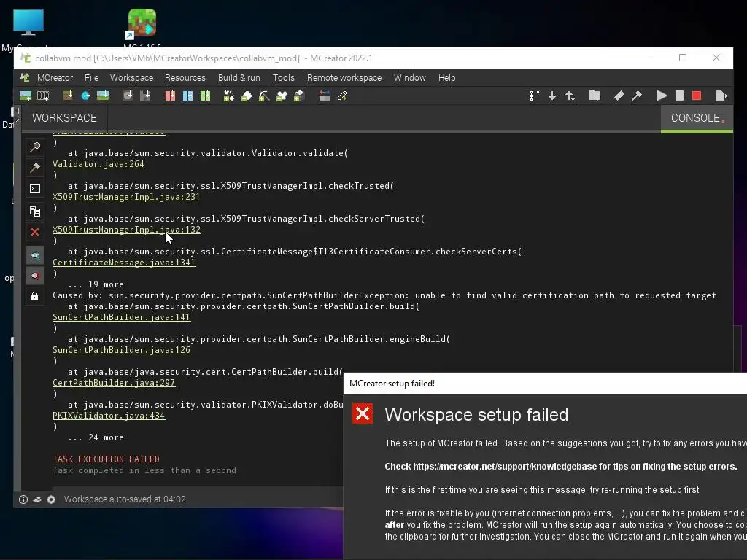Clear console with red X icon

click(35, 232)
